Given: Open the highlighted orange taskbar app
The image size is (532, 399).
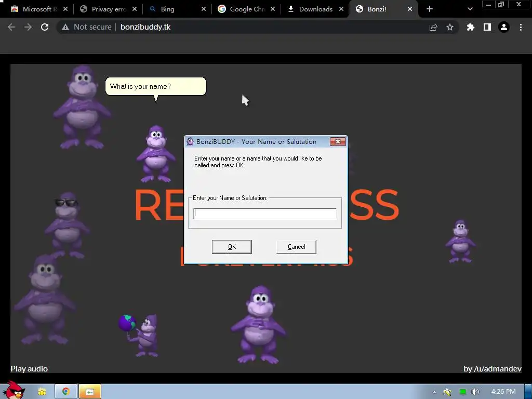Looking at the screenshot, I should [x=90, y=392].
